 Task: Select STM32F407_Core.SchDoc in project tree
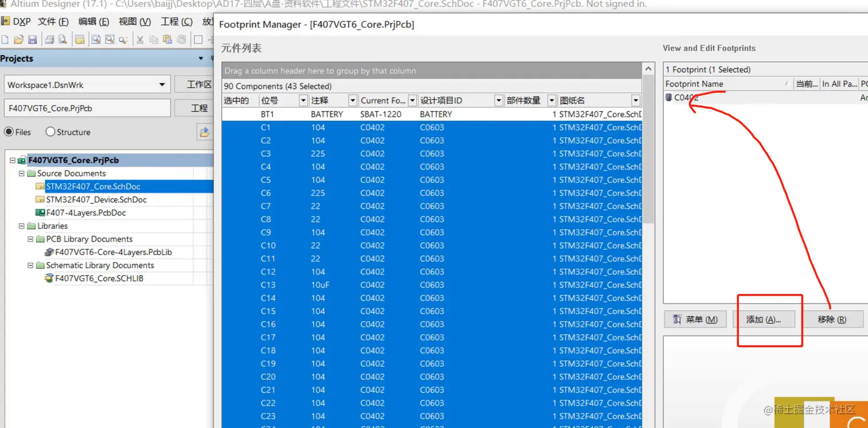click(93, 186)
